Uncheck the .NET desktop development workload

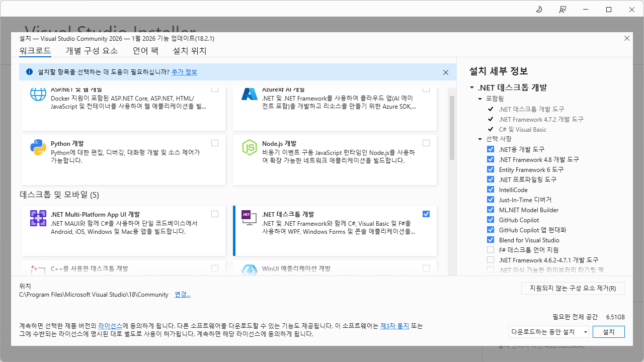pos(426,214)
